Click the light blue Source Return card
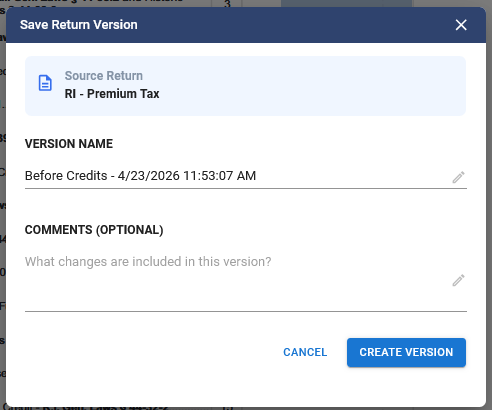Viewport: 492px width, 410px height. [x=245, y=86]
